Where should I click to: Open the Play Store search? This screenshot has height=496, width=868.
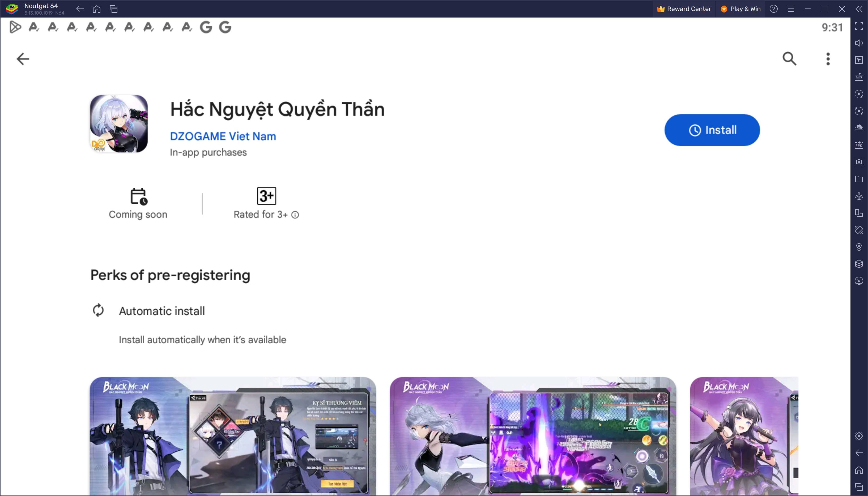point(789,59)
